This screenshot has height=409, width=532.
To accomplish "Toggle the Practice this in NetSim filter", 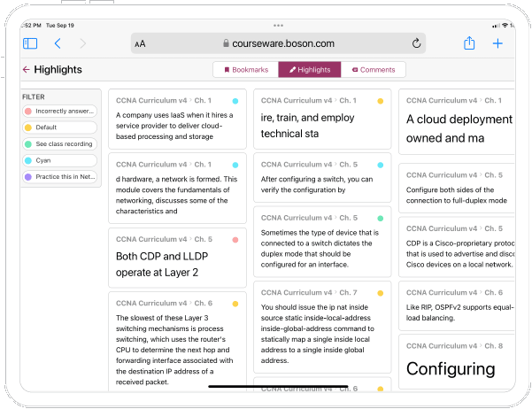I will pyautogui.click(x=59, y=176).
